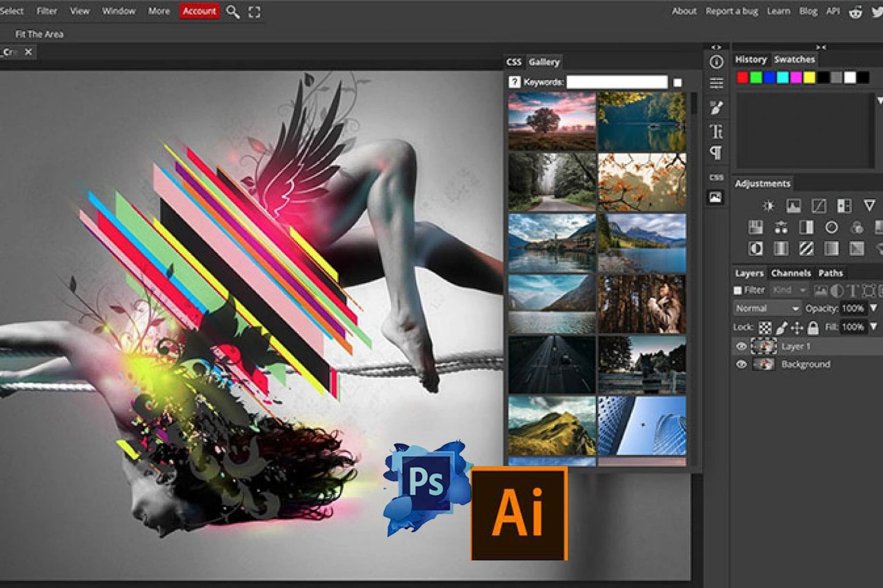Expand the Opacity slider dropdown arrow

point(873,308)
